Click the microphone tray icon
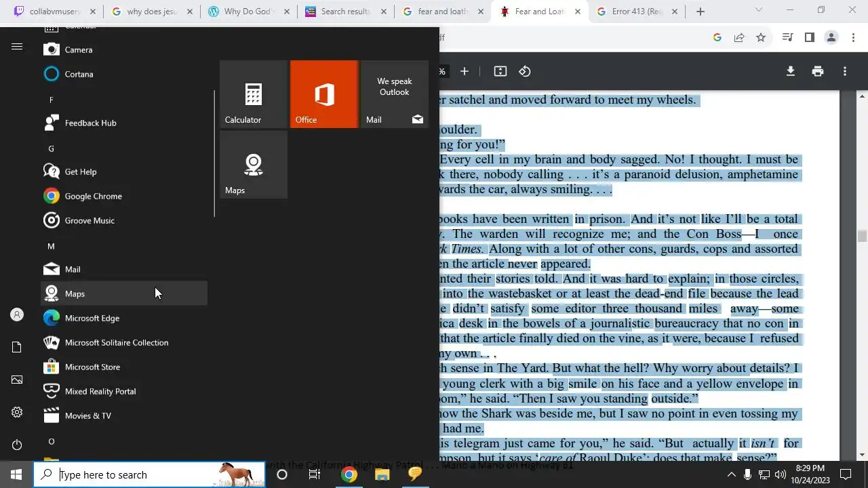The height and width of the screenshot is (488, 868). (x=747, y=474)
